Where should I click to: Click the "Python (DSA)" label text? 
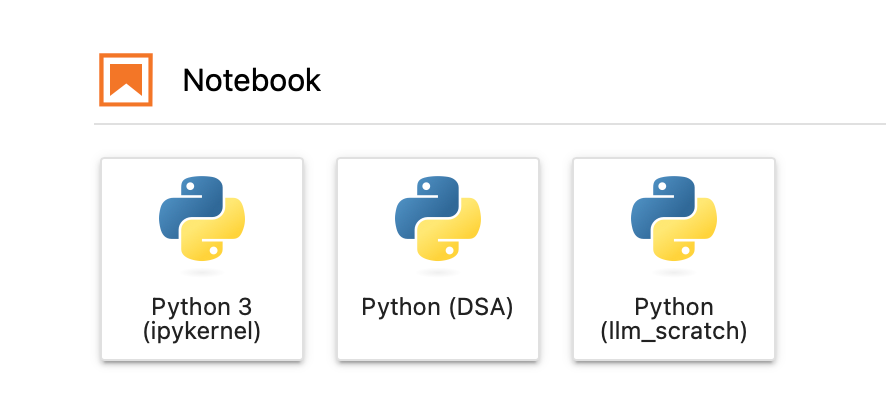pyautogui.click(x=437, y=308)
